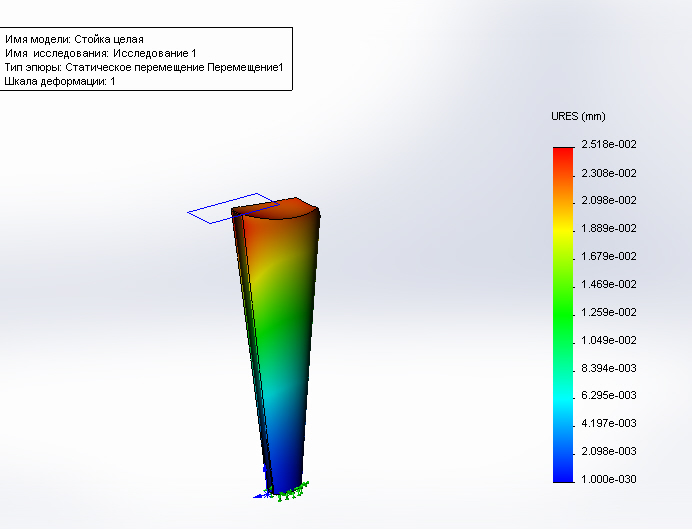This screenshot has width=692, height=529.
Task: Click the legend value 6.295e-003
Action: click(609, 395)
